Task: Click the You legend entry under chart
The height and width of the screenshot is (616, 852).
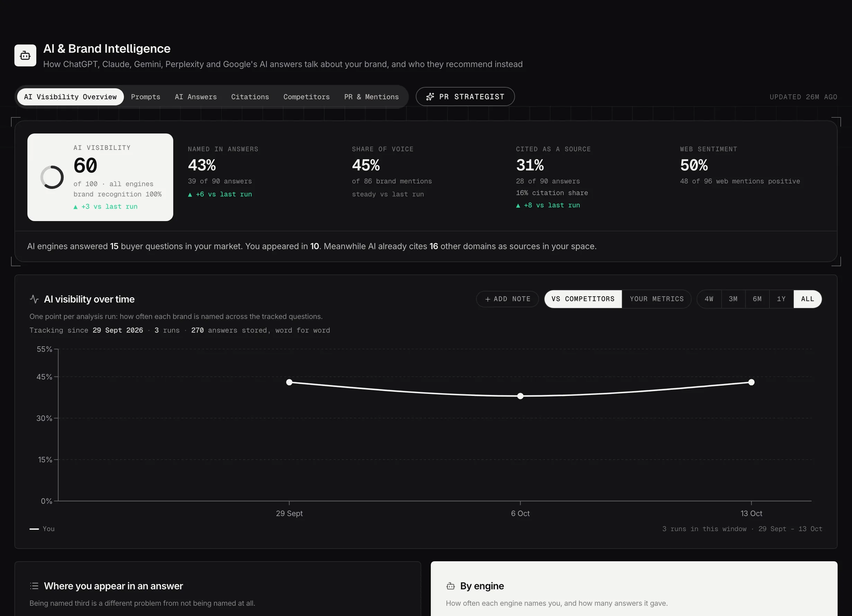Action: coord(42,529)
